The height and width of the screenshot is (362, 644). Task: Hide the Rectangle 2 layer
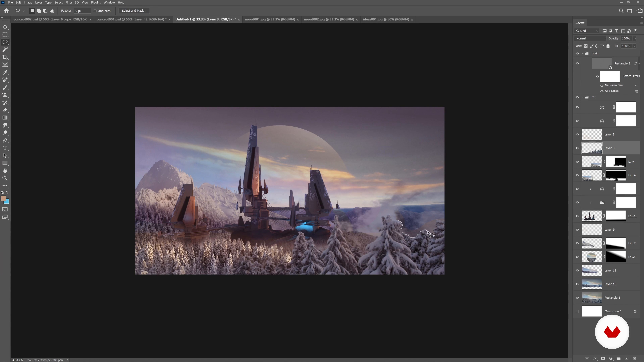(577, 64)
